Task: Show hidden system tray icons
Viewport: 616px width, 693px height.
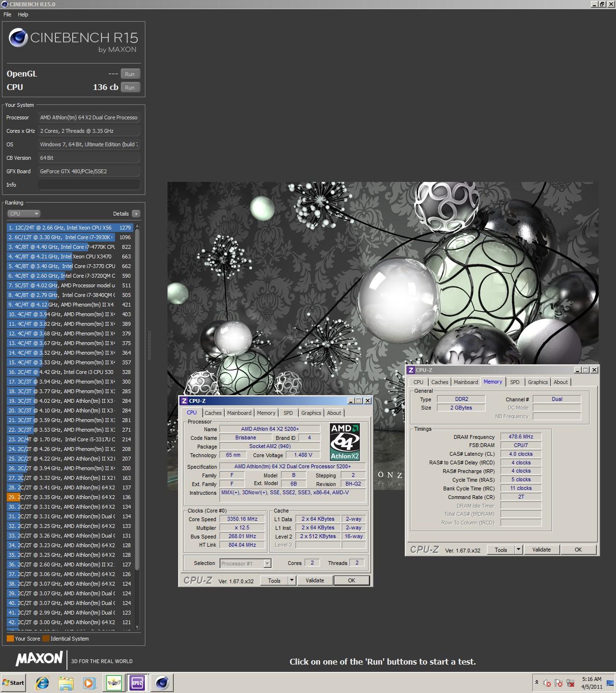Action: pos(537,682)
